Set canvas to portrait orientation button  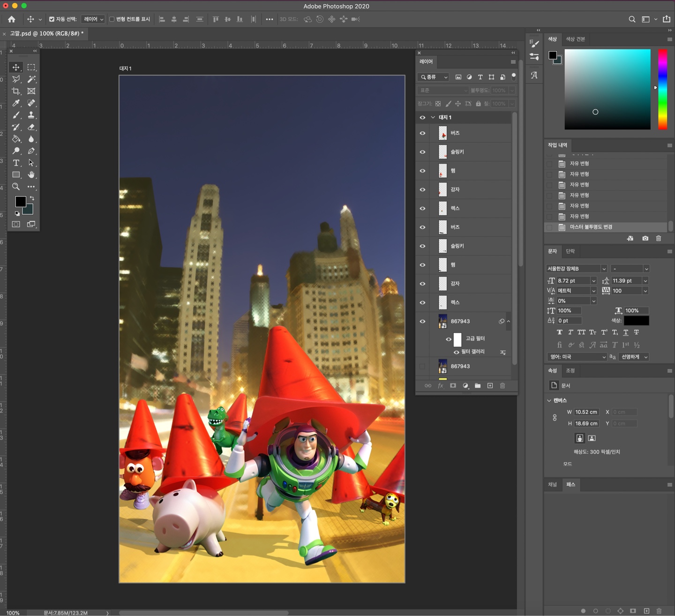click(x=580, y=438)
